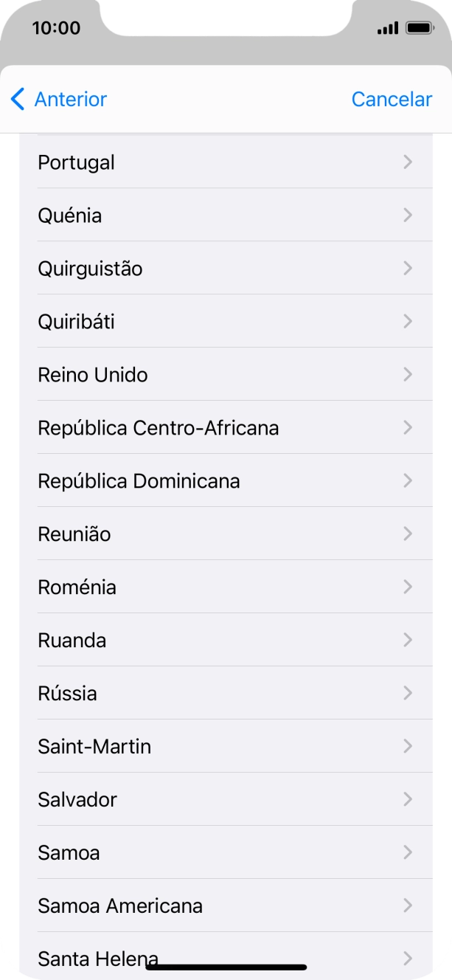452x980 pixels.
Task: Tap the chevron beside Rússia
Action: (408, 694)
